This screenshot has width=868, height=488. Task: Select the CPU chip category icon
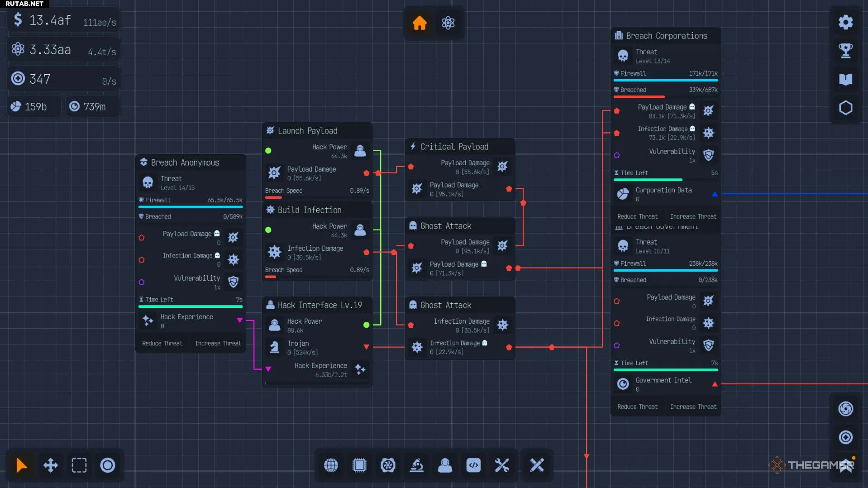click(x=359, y=465)
